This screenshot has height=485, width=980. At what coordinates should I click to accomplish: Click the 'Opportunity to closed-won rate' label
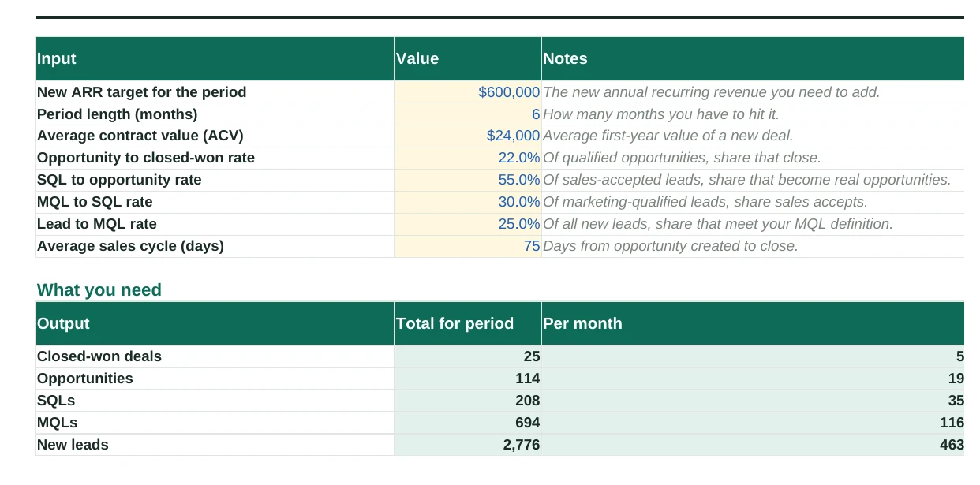click(x=146, y=158)
